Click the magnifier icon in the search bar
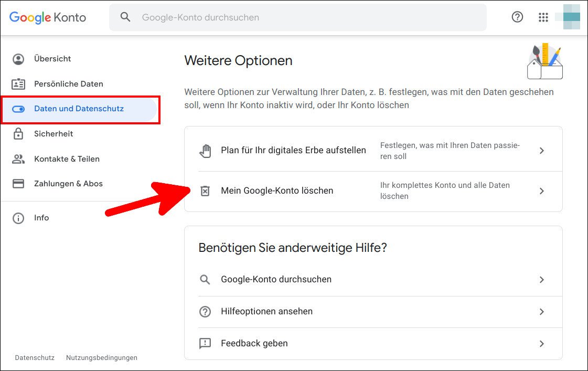Screen dimensions: 588x371 [125, 17]
